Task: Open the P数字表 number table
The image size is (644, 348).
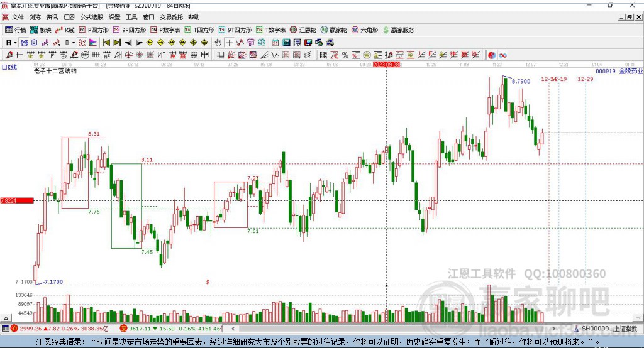Action: 165,30
